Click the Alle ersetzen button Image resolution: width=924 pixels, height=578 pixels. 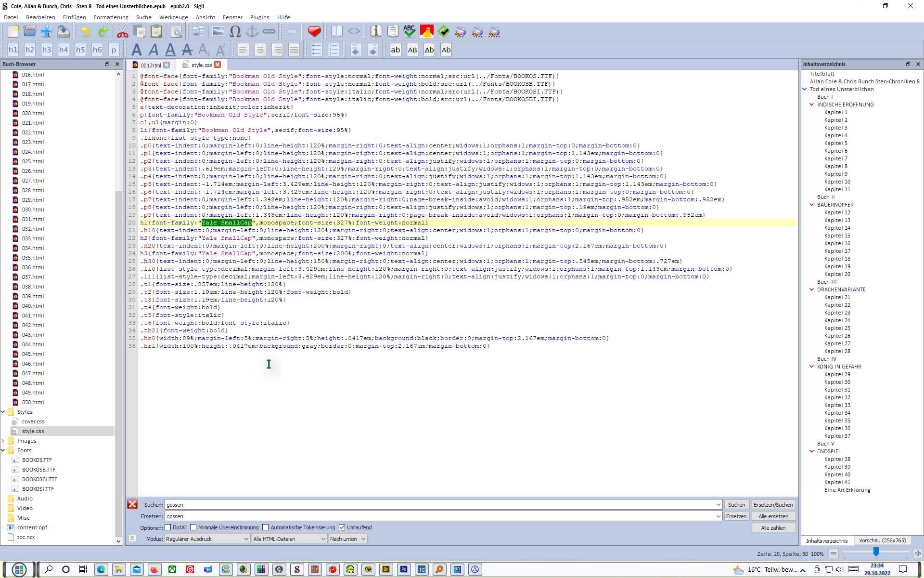point(773,516)
